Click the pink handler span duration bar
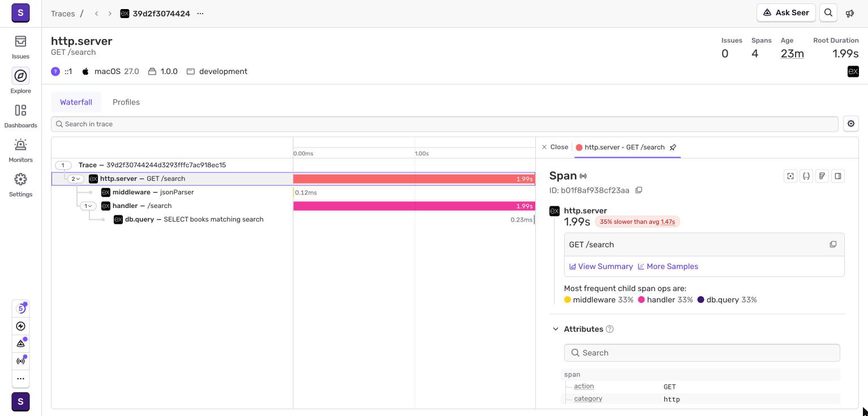Image resolution: width=868 pixels, height=416 pixels. pyautogui.click(x=414, y=206)
